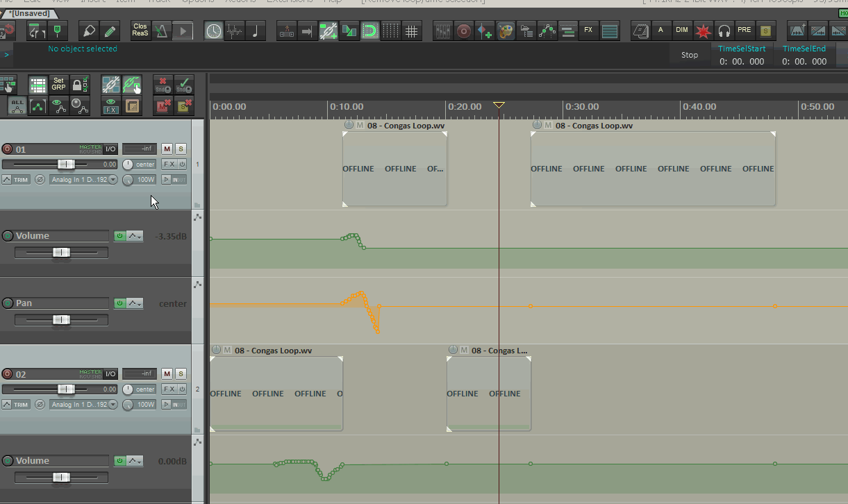This screenshot has width=848, height=504.
Task: Open the envelope menu on track 01 Volume lane
Action: click(135, 236)
